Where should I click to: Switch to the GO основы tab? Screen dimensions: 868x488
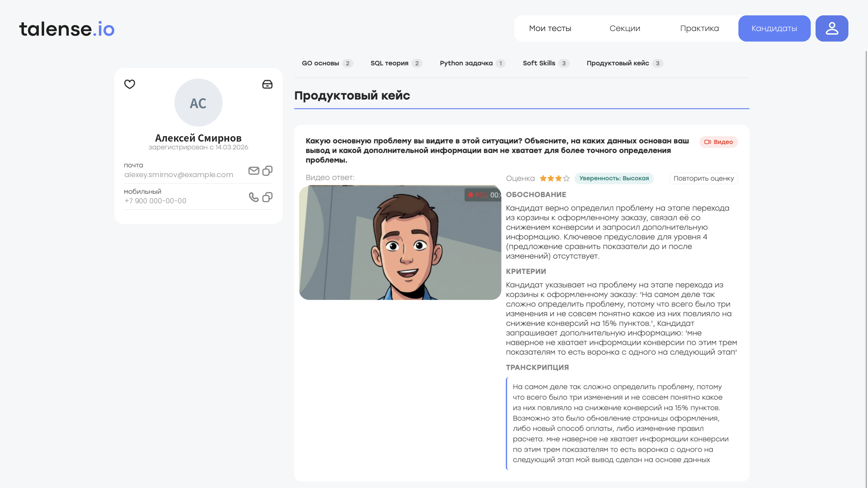pos(327,63)
